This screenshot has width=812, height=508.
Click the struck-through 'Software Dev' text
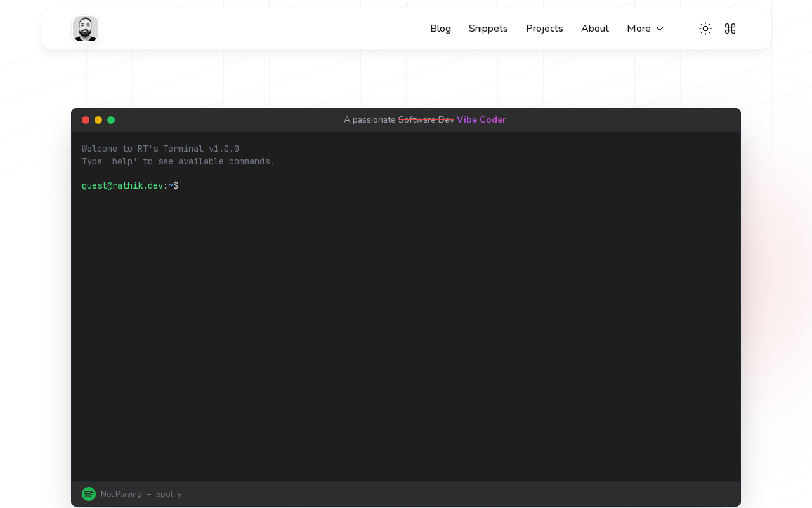pyautogui.click(x=426, y=120)
